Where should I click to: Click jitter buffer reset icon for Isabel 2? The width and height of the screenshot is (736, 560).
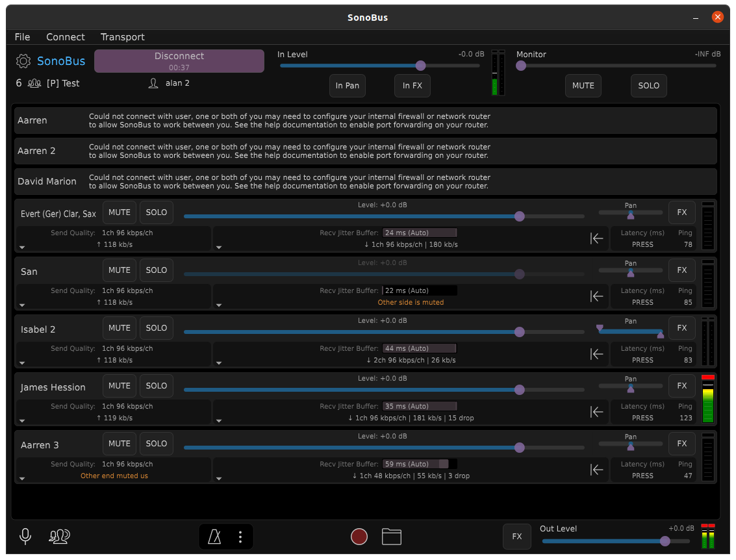click(596, 354)
